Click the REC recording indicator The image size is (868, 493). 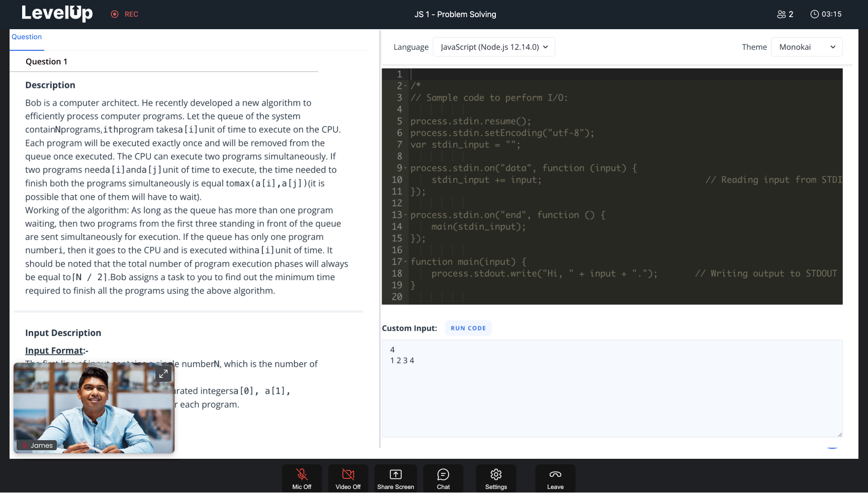tap(125, 14)
